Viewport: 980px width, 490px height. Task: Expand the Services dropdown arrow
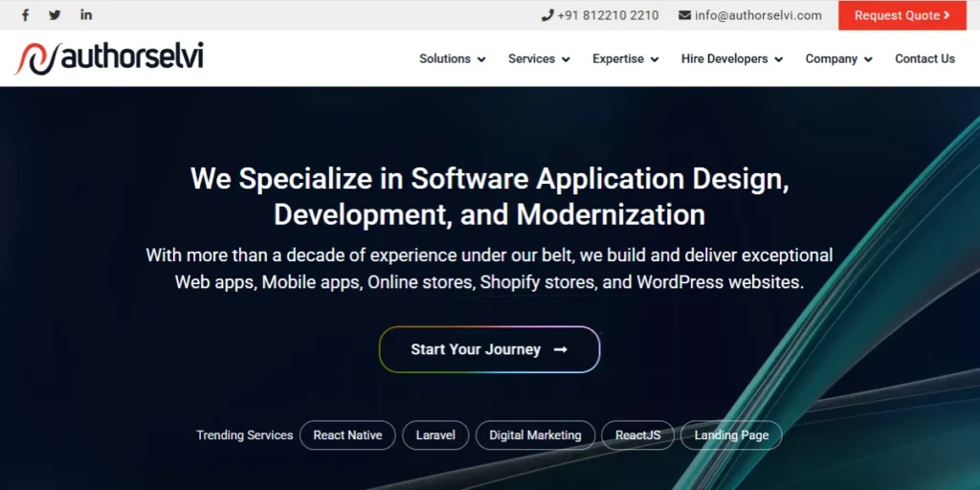(566, 59)
